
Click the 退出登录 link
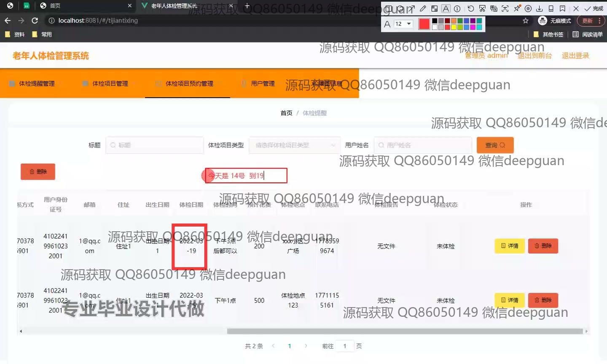click(575, 56)
